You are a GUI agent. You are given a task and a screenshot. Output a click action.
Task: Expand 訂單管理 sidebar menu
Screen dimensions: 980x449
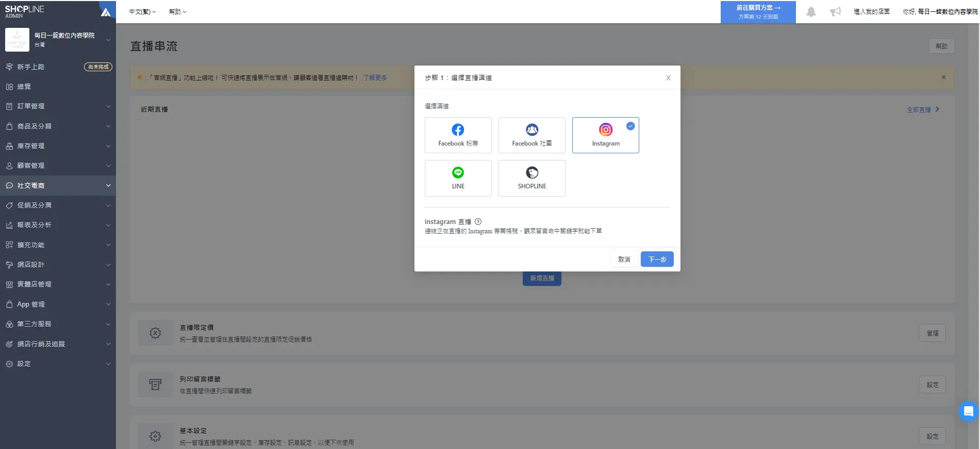(58, 106)
